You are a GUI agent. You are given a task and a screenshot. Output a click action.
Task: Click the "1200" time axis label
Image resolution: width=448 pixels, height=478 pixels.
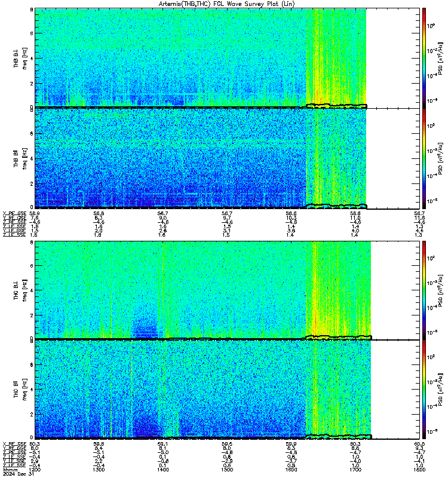pyautogui.click(x=35, y=470)
